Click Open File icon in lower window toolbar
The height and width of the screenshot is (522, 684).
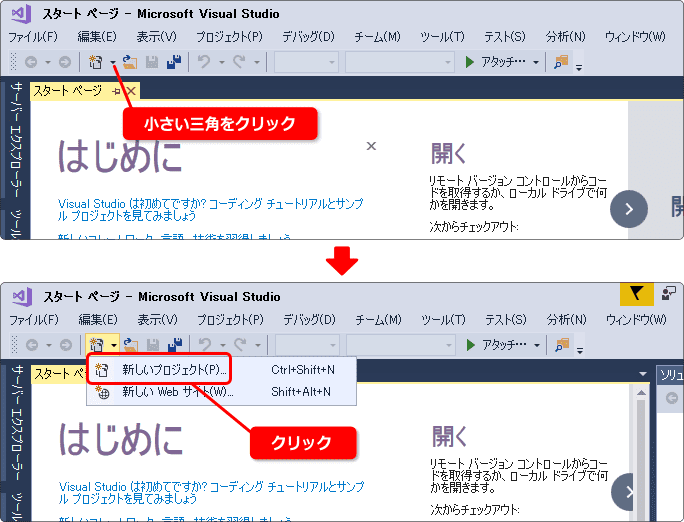pyautogui.click(x=131, y=345)
